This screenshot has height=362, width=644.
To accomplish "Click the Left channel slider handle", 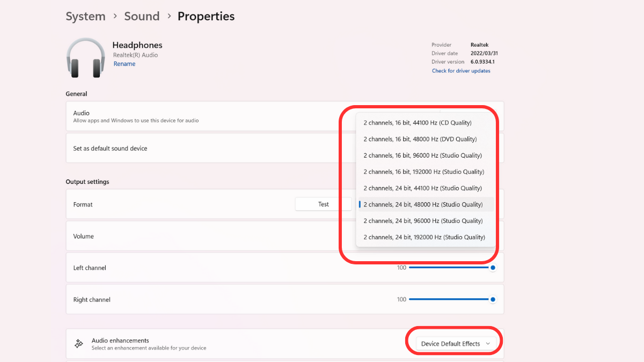I will (x=493, y=268).
